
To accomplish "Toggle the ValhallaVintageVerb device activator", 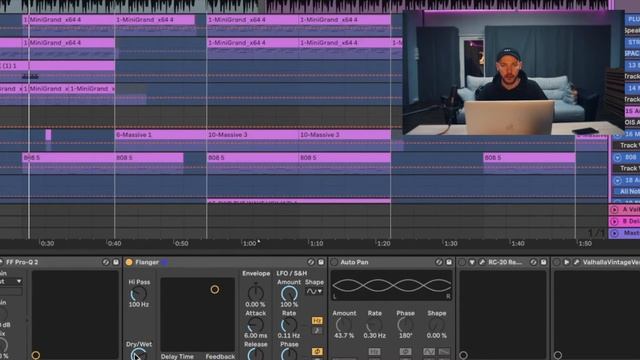I will pos(557,262).
